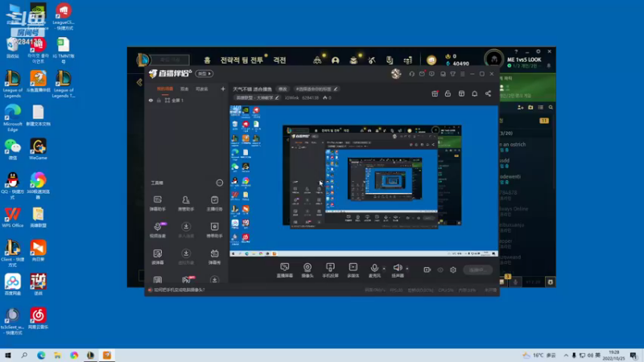Open the speaker tip at bottom status bar
Image resolution: width=644 pixels, height=362 pixels.
pos(176,290)
